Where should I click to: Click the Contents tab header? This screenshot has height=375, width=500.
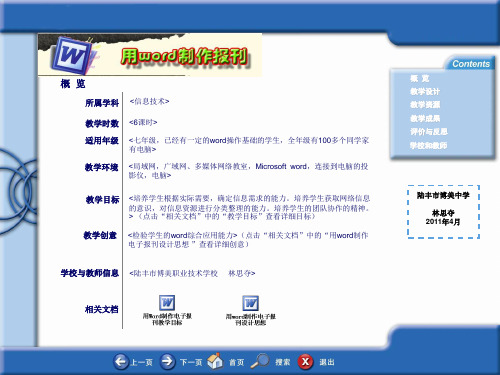(471, 63)
